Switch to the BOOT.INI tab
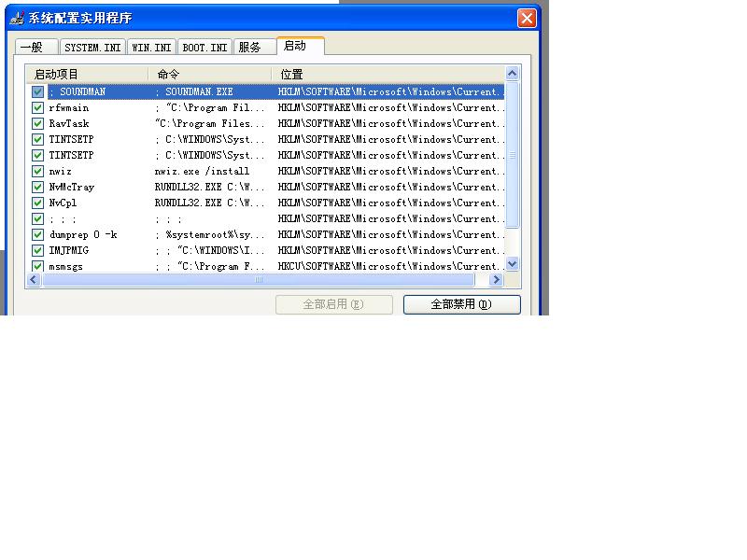This screenshot has width=747, height=560. click(x=204, y=48)
